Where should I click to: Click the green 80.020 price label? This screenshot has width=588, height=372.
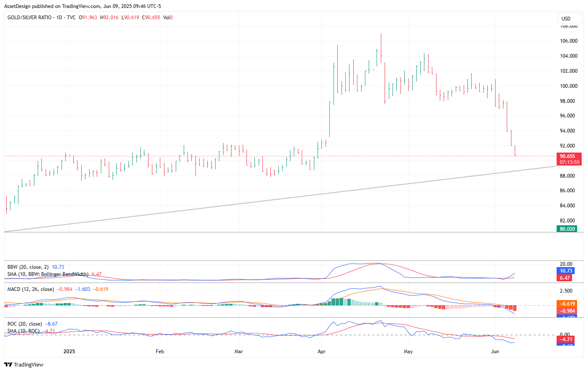coord(567,229)
